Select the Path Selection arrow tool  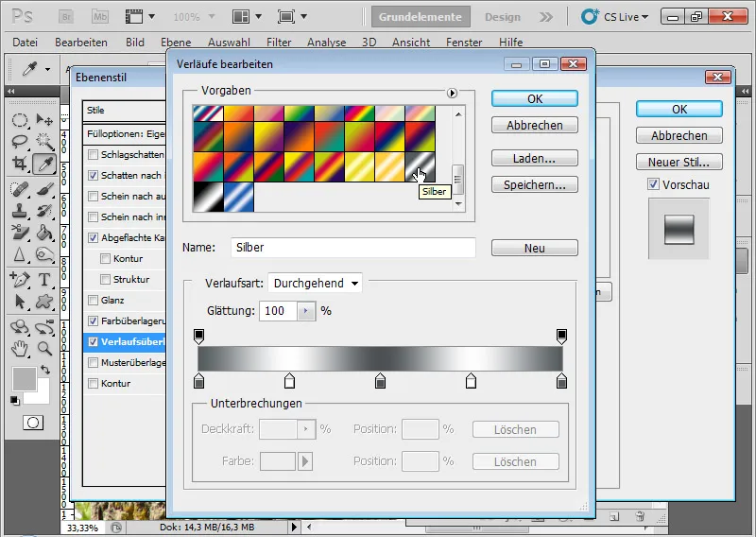(20, 302)
